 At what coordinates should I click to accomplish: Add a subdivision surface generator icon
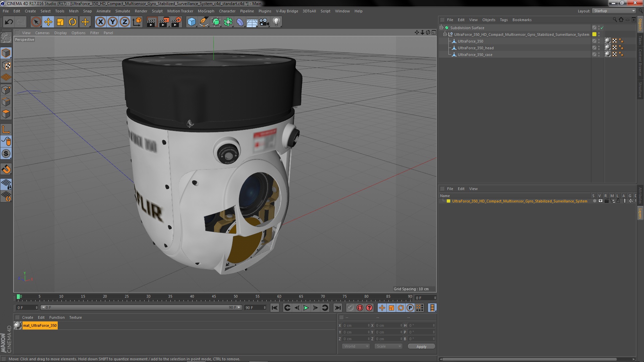click(x=216, y=22)
